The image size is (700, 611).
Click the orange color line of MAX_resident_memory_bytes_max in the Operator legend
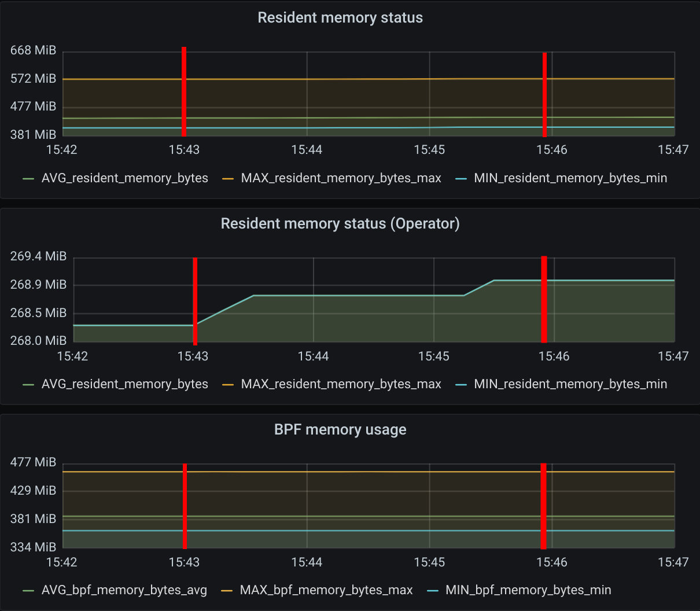click(x=228, y=385)
